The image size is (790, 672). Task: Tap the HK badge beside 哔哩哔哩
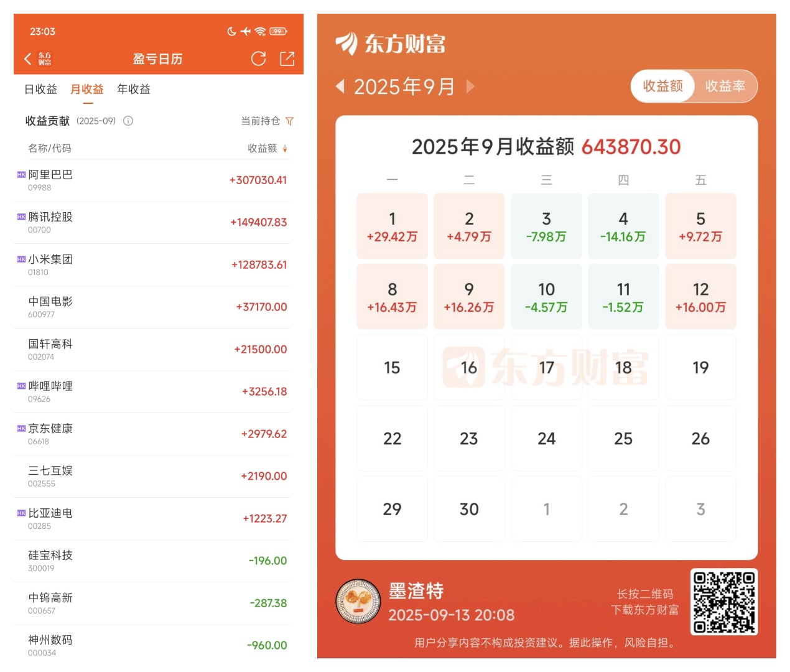point(21,386)
